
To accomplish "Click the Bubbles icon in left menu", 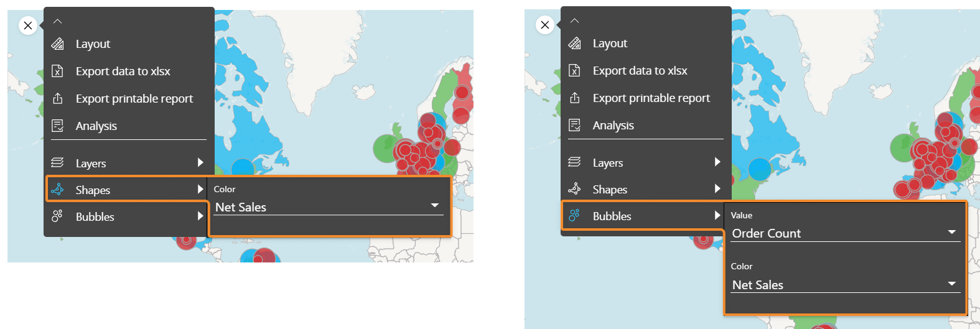I will [57, 216].
